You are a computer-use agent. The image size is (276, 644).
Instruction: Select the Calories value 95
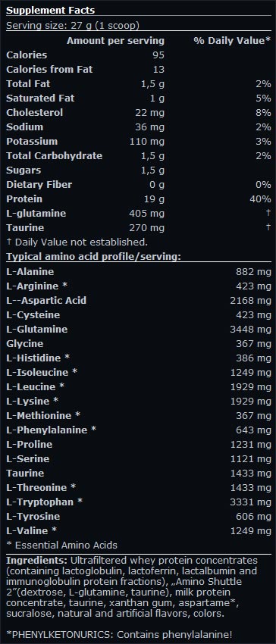[158, 55]
